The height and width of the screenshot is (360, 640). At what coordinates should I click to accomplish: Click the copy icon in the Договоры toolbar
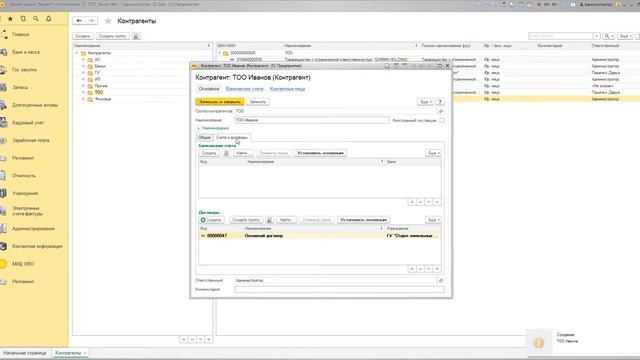(269, 220)
